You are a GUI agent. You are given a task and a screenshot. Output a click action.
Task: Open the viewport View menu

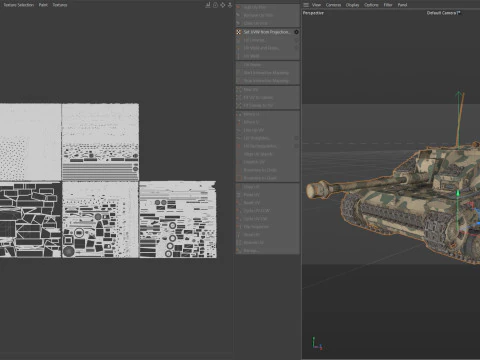pos(316,5)
